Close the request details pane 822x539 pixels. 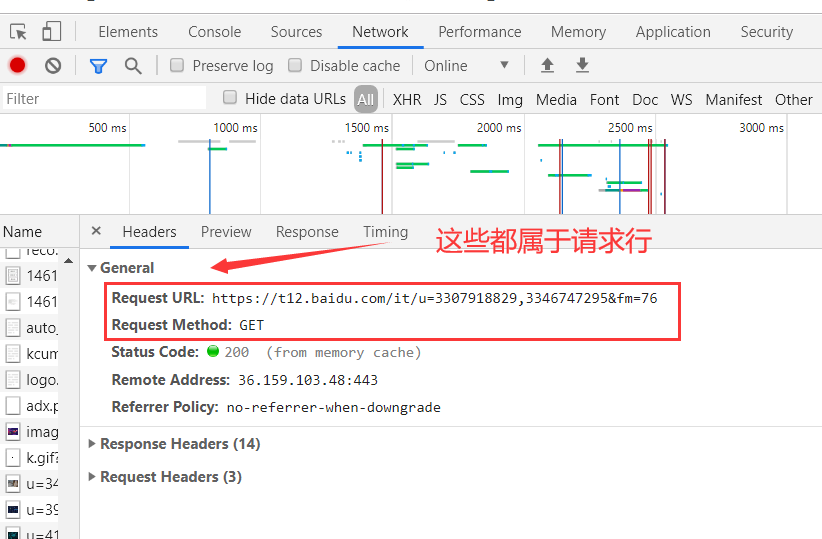point(96,231)
